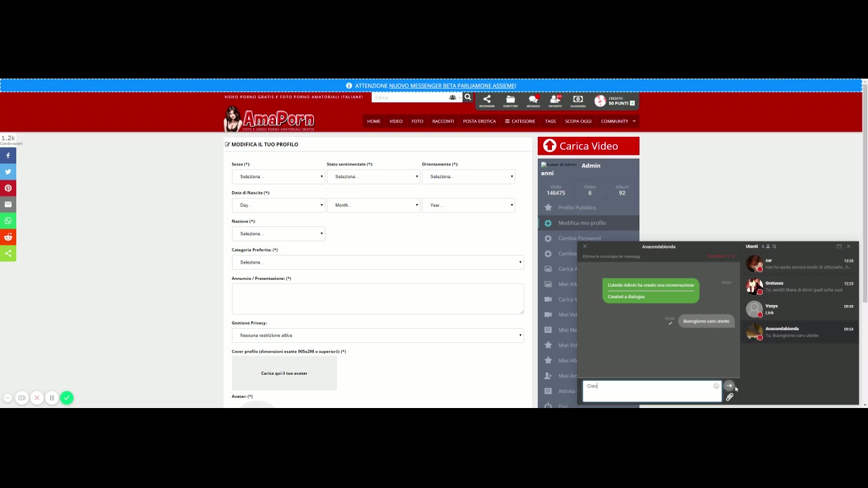The height and width of the screenshot is (488, 868).
Task: Follow the Nuovo Messenger Beta announcement link
Action: (452, 86)
